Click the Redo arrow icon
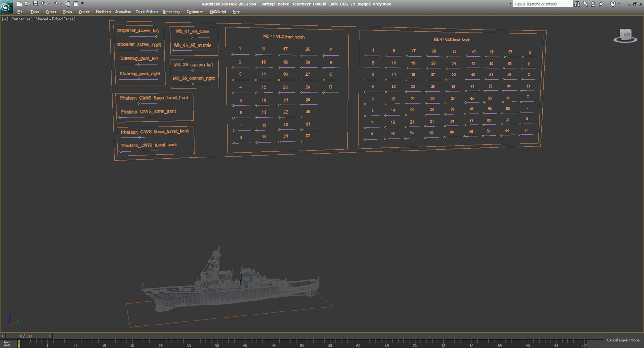This screenshot has height=348, width=644. (x=55, y=4)
